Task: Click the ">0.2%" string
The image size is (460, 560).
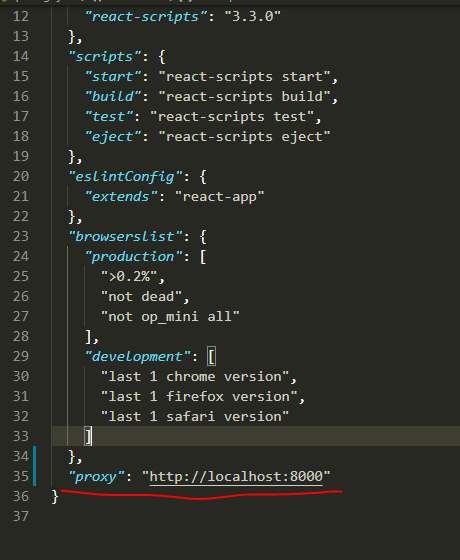Action: pyautogui.click(x=129, y=277)
